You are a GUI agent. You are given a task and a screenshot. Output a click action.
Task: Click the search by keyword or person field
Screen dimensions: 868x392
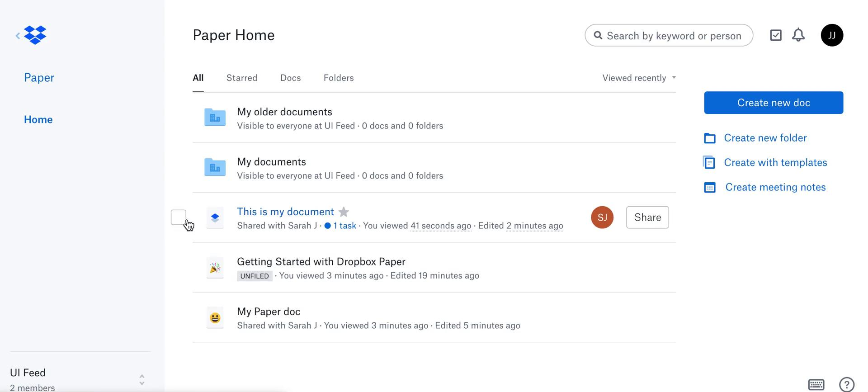pos(669,35)
